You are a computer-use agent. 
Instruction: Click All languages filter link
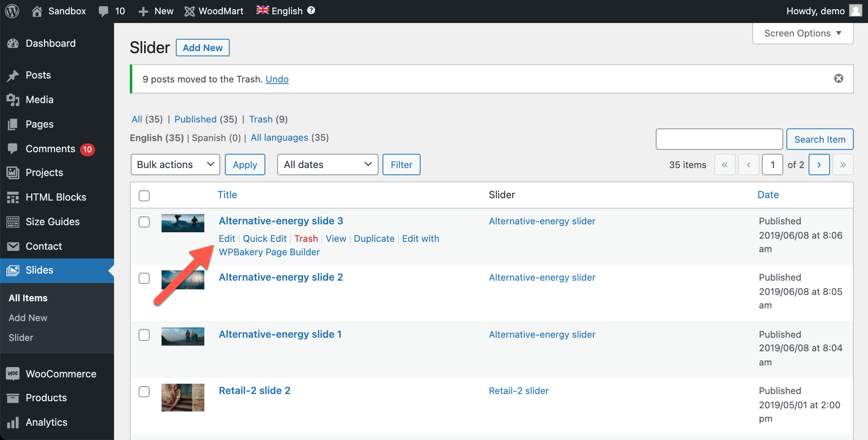pos(279,138)
